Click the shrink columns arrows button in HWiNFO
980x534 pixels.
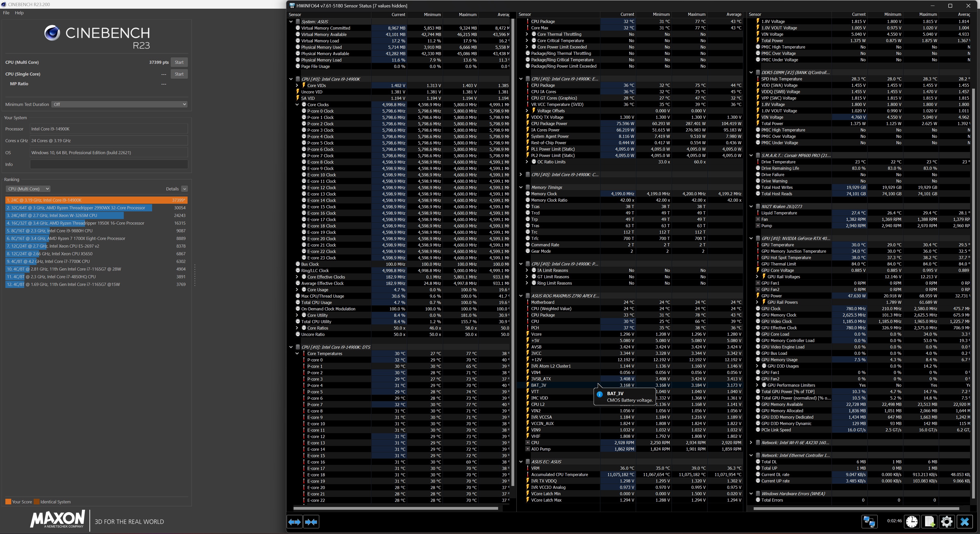coord(311,522)
